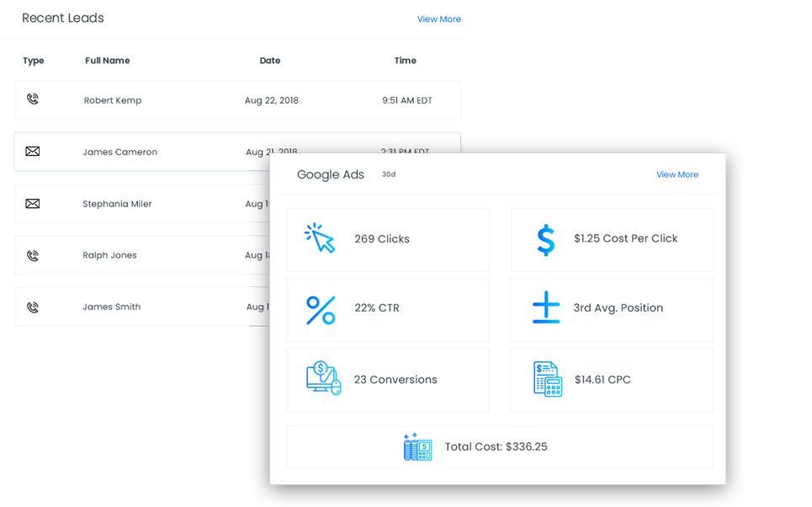Select the Time column header
This screenshot has height=507, width=812.
[406, 61]
